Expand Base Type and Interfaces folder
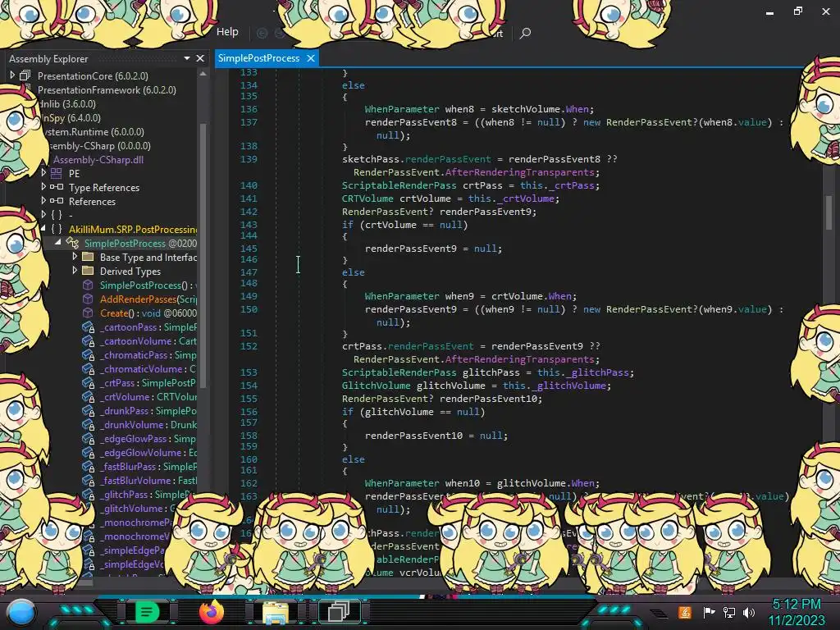 [x=75, y=257]
